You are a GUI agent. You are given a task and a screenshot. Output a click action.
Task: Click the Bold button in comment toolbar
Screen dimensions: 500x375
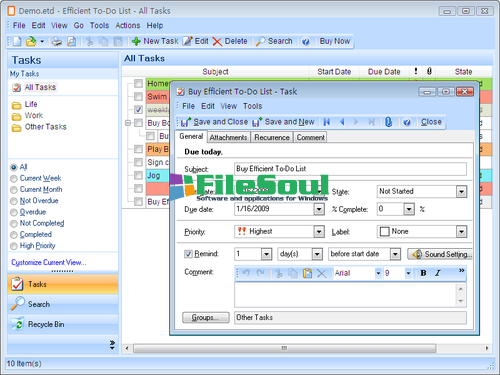423,273
